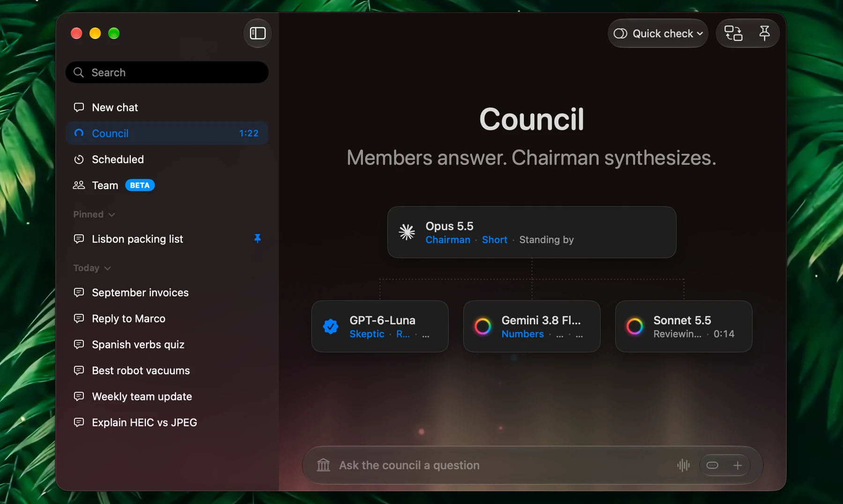Click the chat bubble icon for New chat
Image resolution: width=843 pixels, height=504 pixels.
pyautogui.click(x=79, y=108)
